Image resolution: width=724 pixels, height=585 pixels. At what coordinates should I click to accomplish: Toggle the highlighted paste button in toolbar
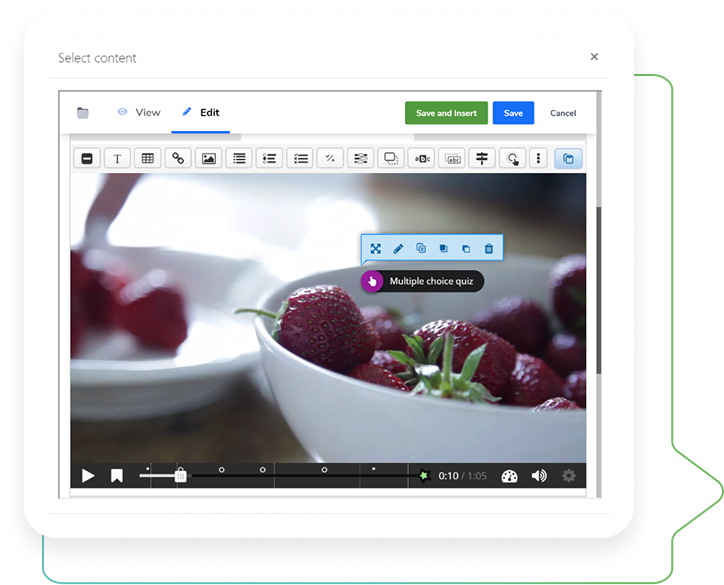(x=568, y=158)
